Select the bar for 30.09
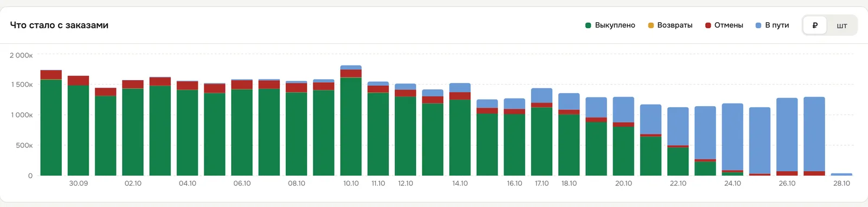Viewport: 868px width, 207px height. [x=78, y=126]
